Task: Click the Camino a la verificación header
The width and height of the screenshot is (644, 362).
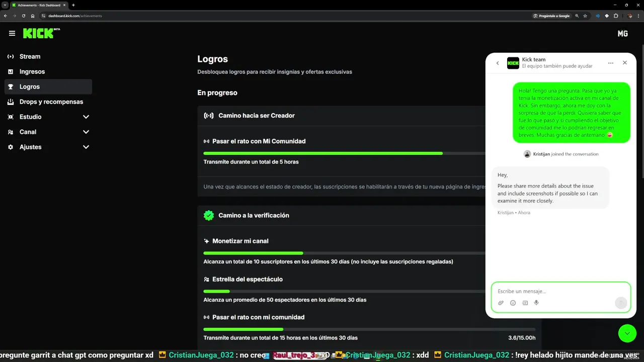Action: point(254,215)
